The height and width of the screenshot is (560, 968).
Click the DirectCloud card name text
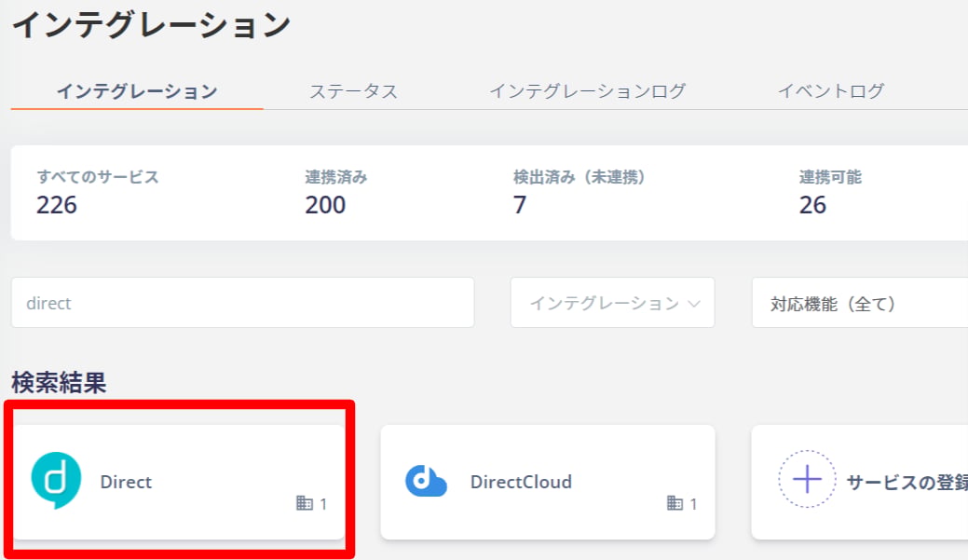(521, 482)
